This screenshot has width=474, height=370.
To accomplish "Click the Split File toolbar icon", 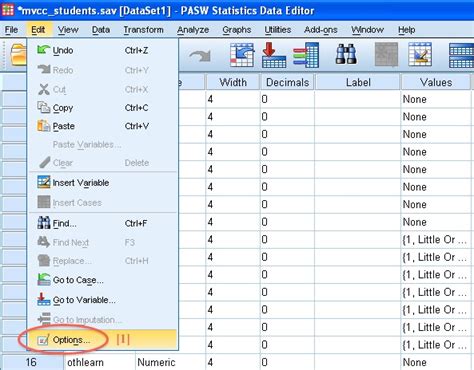I will [461, 55].
